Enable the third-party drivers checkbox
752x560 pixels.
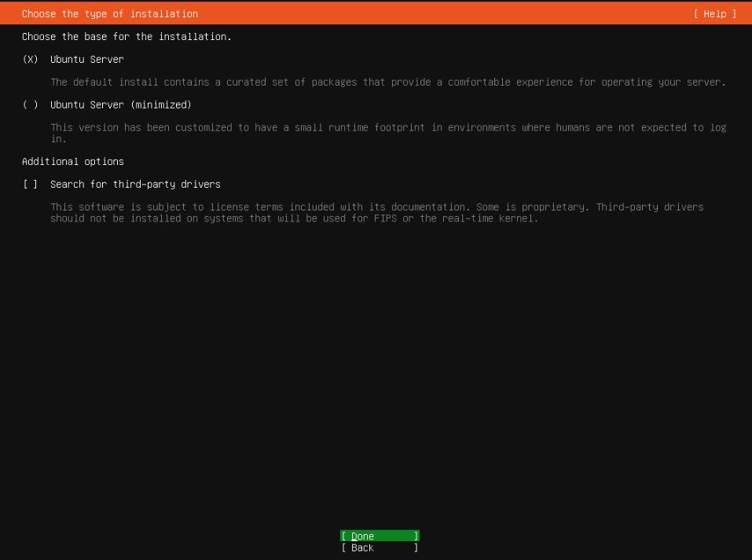point(30,184)
